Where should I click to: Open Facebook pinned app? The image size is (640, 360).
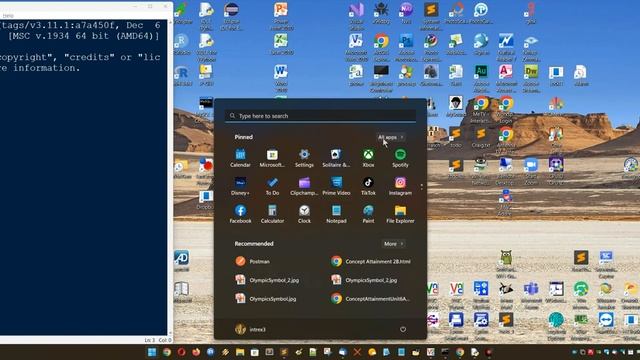point(240,214)
